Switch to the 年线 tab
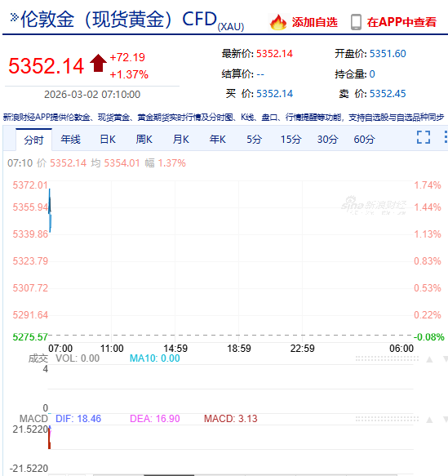The height and width of the screenshot is (476, 448). click(70, 140)
